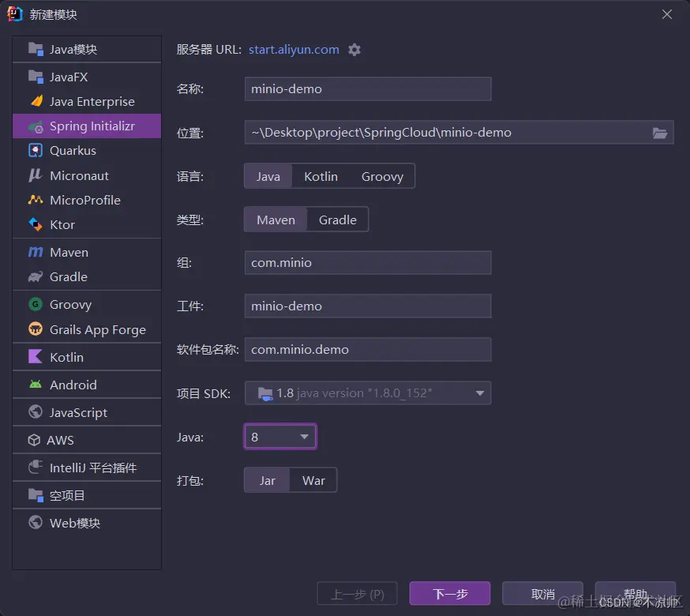The width and height of the screenshot is (690, 616).
Task: Click the Ktor diamond icon
Action: point(36,224)
